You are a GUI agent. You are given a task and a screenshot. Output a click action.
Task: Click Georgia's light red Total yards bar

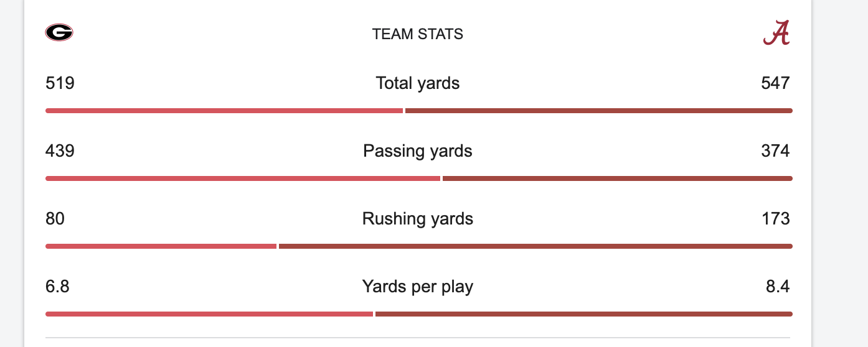click(x=224, y=111)
